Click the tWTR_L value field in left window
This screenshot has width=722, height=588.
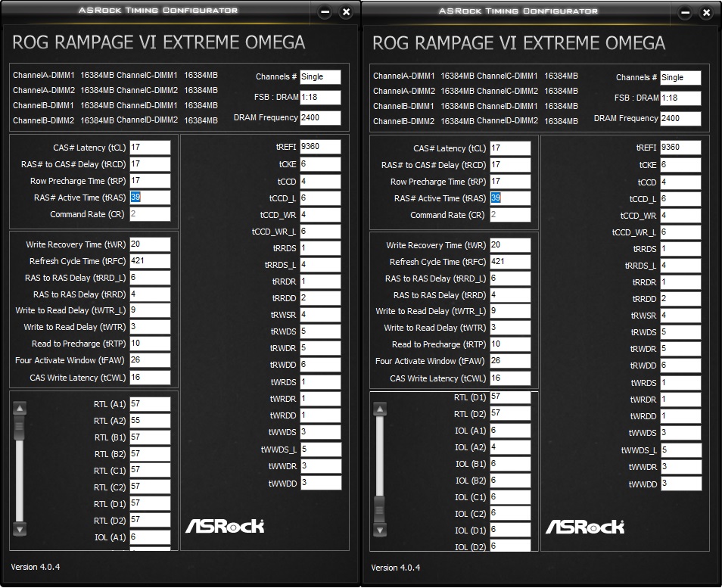click(150, 310)
